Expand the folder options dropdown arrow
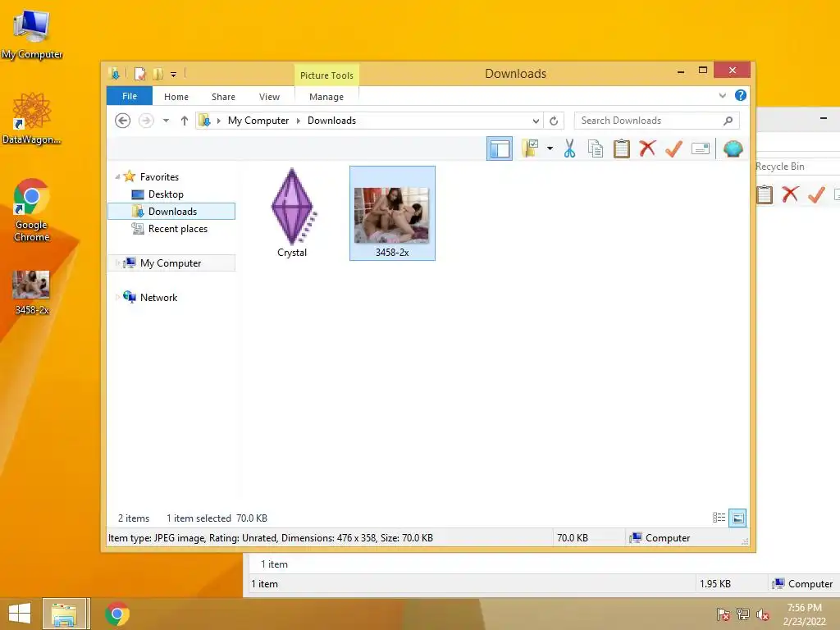Screen dimensions: 840x630 550,148
